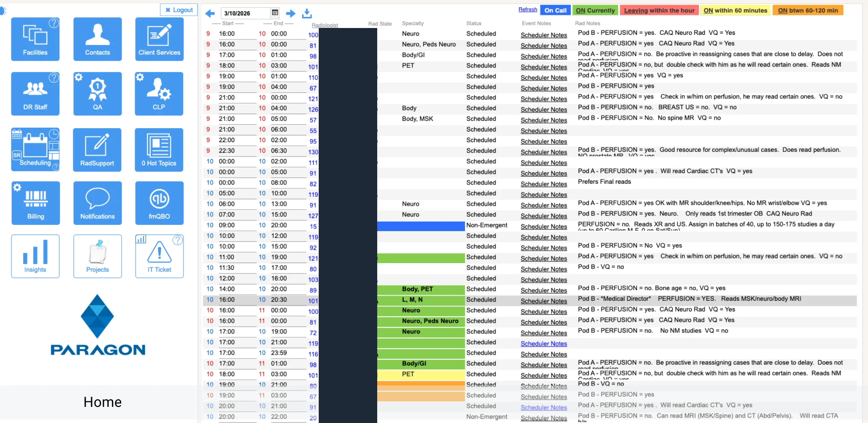This screenshot has height=423, width=868.
Task: Launch the QA module
Action: pos(97,94)
